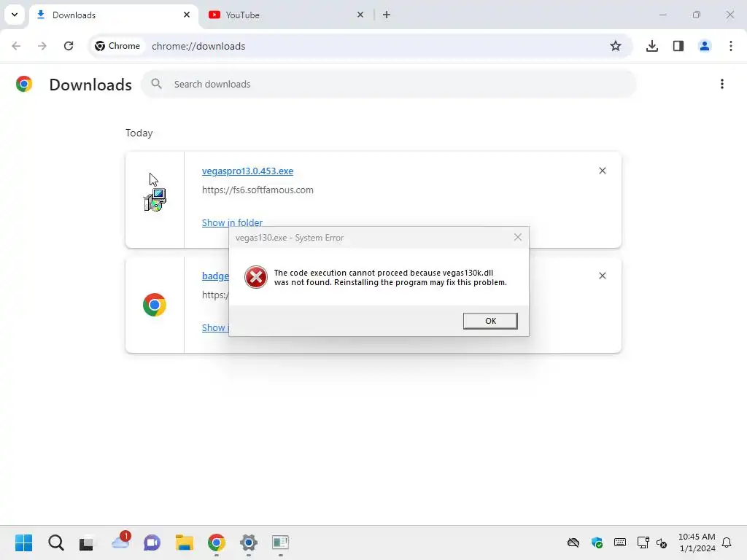Viewport: 747px width, 560px height.
Task: Open the Windows Start menu
Action: click(x=23, y=542)
